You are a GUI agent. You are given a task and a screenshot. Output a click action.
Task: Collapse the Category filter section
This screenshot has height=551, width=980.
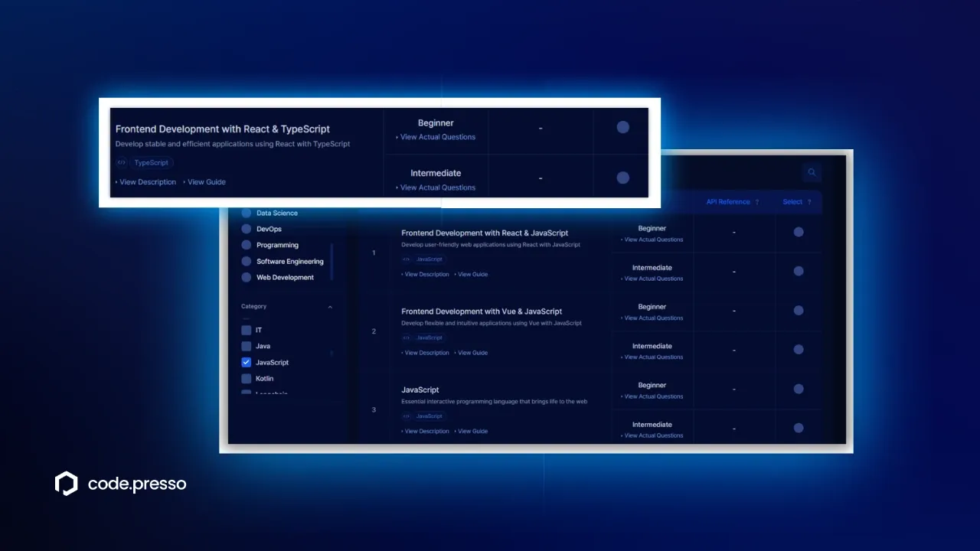coord(330,307)
